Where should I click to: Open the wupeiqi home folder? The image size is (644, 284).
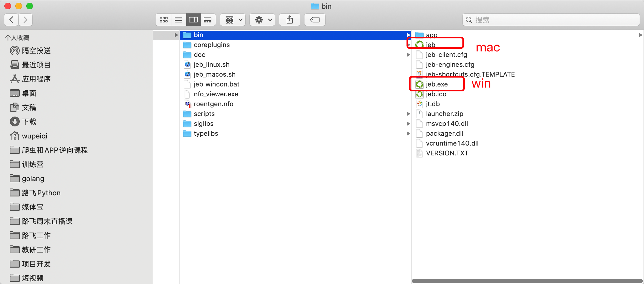(x=28, y=136)
